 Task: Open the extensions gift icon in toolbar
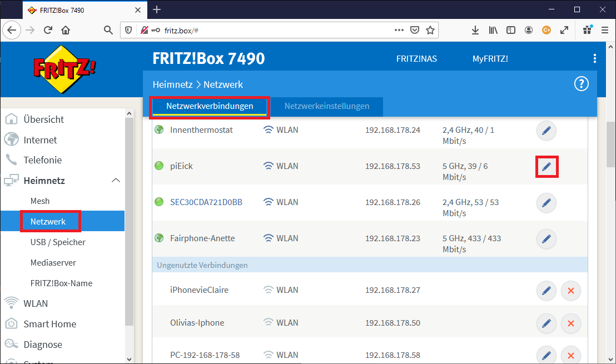tap(587, 30)
